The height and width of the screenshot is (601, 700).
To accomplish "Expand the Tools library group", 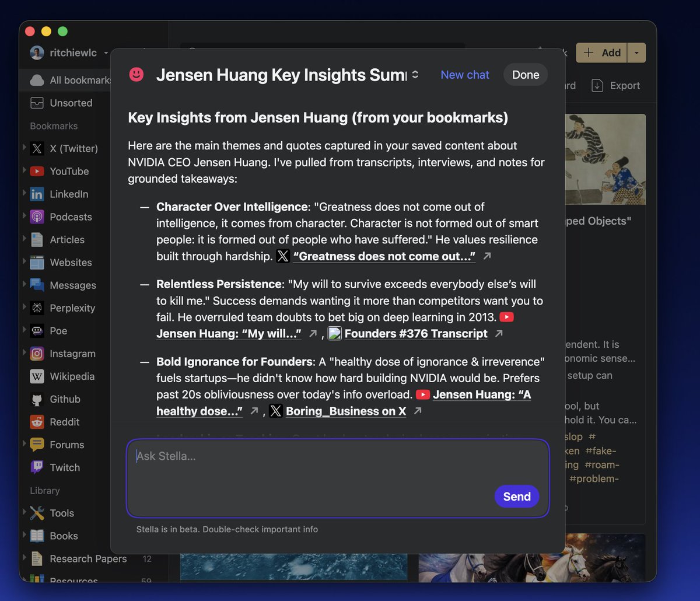I will 24,512.
